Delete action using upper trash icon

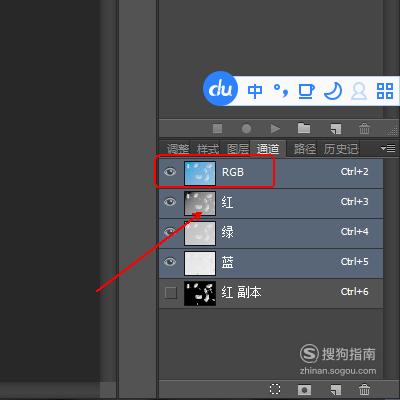point(364,128)
